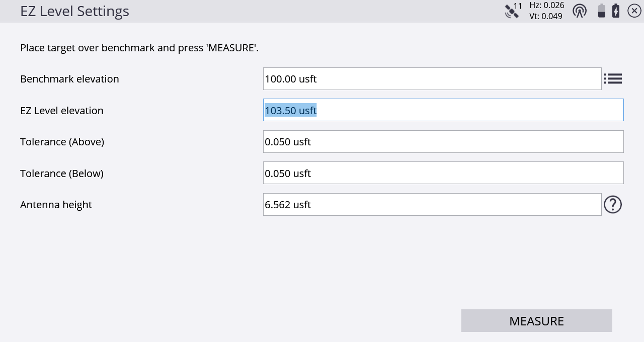This screenshot has height=342, width=644.
Task: Start measurement with the MEASURE button
Action: coord(536,321)
